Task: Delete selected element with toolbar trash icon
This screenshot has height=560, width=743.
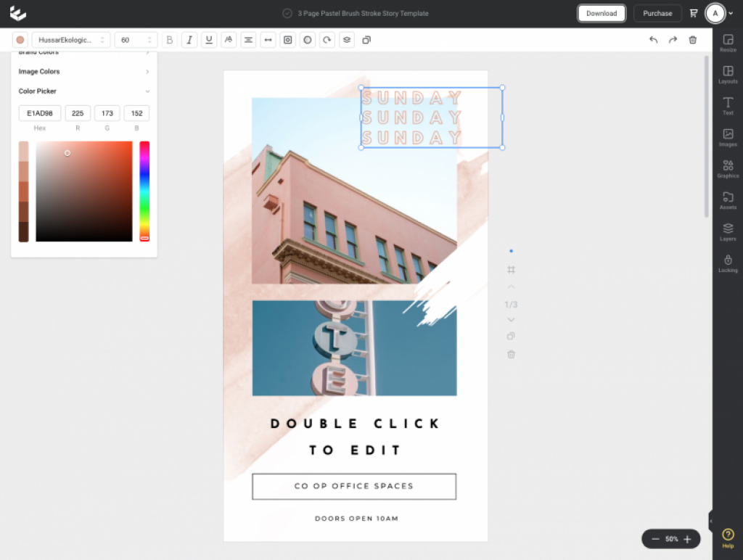Action: point(693,40)
